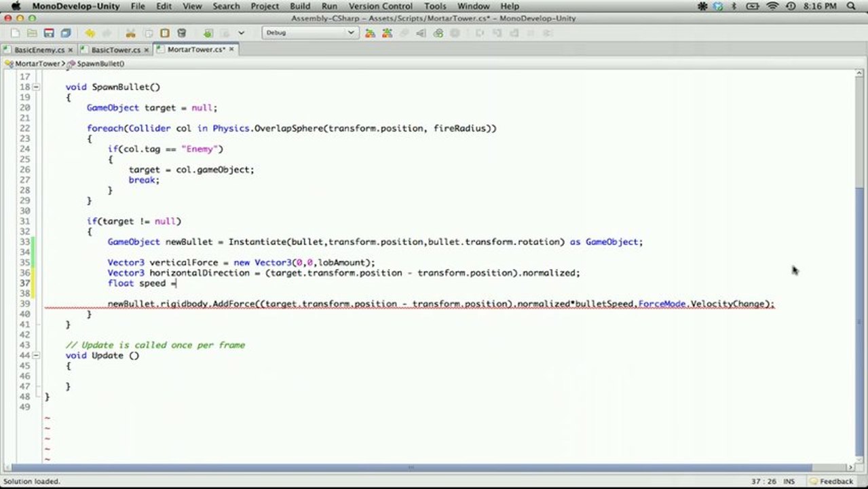Viewport: 868px width, 489px height.
Task: Open the Tools menu
Action: [x=435, y=6]
